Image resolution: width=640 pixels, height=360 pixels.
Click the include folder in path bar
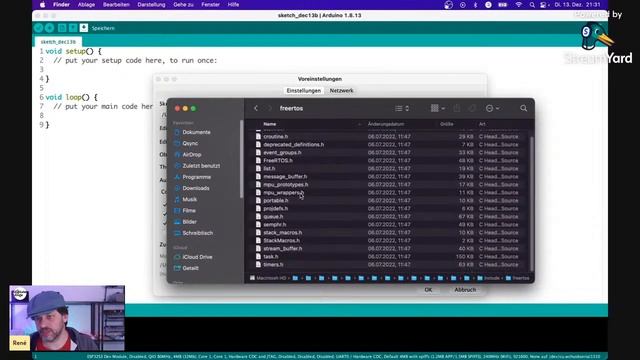[488, 278]
